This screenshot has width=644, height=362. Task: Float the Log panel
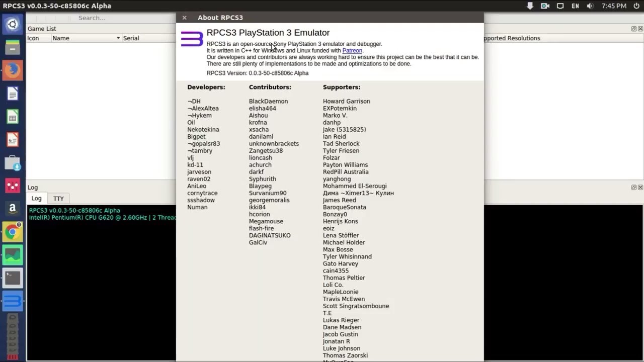633,187
